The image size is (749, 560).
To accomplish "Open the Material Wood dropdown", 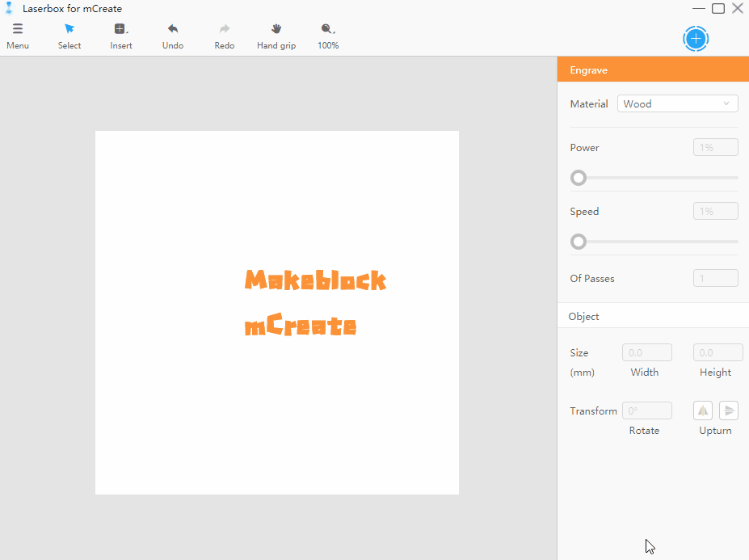I will (x=677, y=103).
